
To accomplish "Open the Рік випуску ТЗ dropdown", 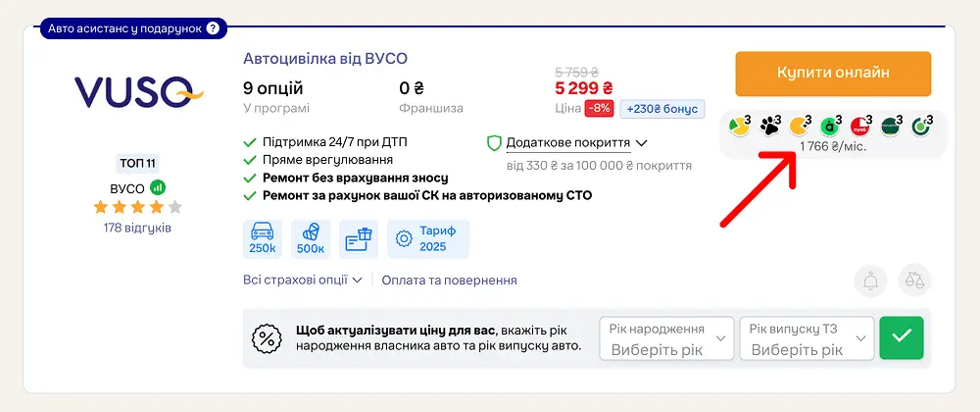I will (807, 338).
